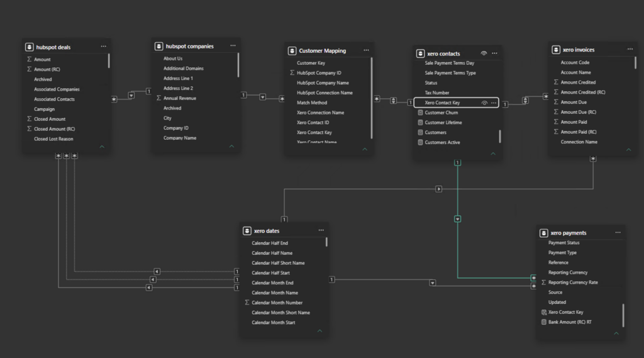Select the HubSpot Connection Name field
Image resolution: width=644 pixels, height=358 pixels.
click(325, 93)
